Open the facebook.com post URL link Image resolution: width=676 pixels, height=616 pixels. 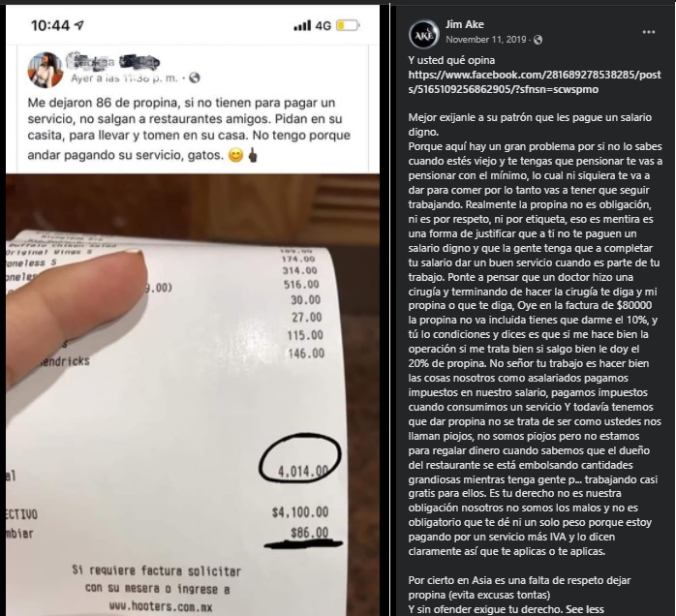(x=535, y=82)
